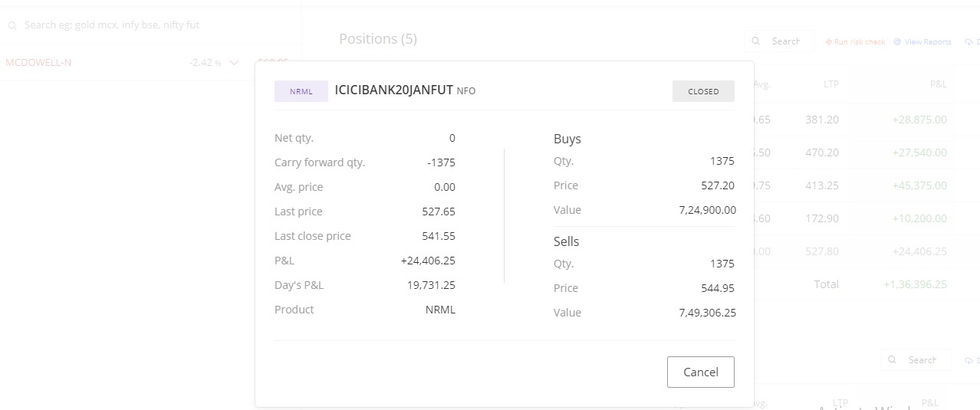The image size is (980, 410).
Task: Click the P&L column header
Action: (938, 84)
